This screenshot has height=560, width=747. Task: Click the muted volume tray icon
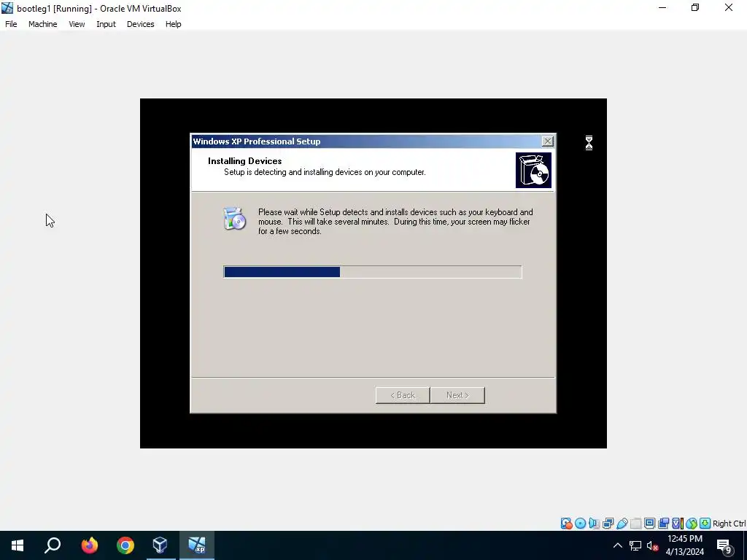click(x=652, y=545)
